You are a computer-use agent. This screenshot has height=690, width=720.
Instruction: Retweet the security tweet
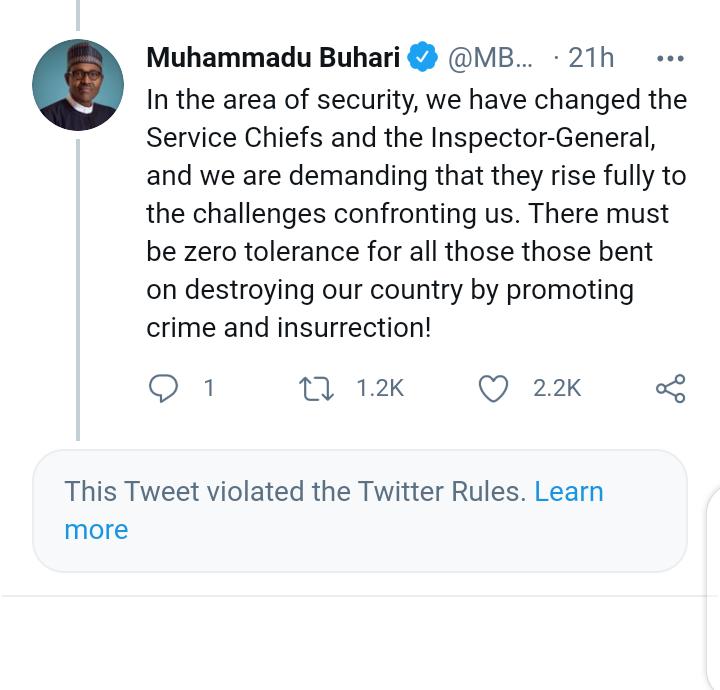[x=317, y=388]
